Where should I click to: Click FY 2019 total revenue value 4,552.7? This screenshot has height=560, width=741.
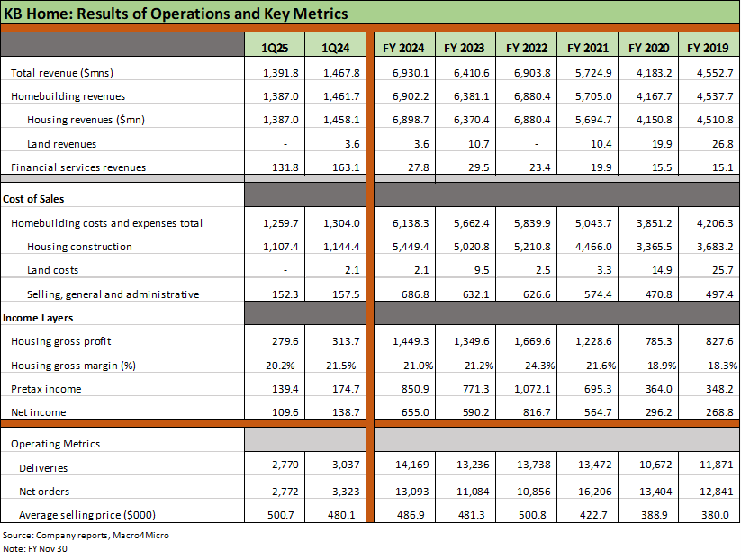coord(715,73)
